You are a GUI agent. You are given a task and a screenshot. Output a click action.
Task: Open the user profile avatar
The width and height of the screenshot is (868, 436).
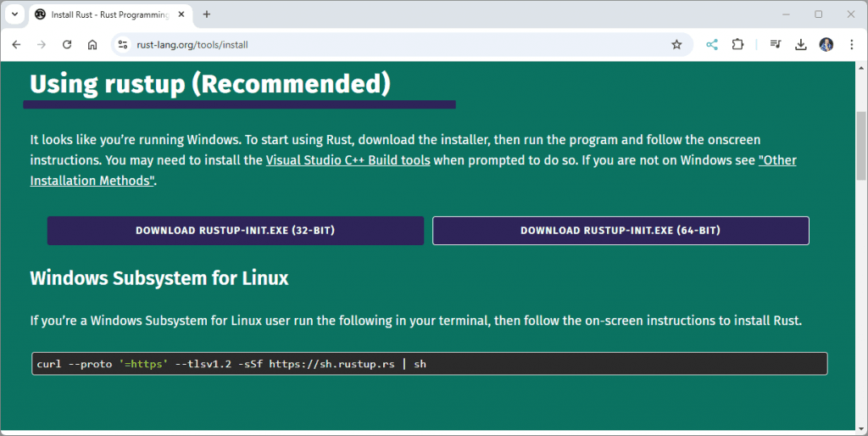[x=826, y=45]
